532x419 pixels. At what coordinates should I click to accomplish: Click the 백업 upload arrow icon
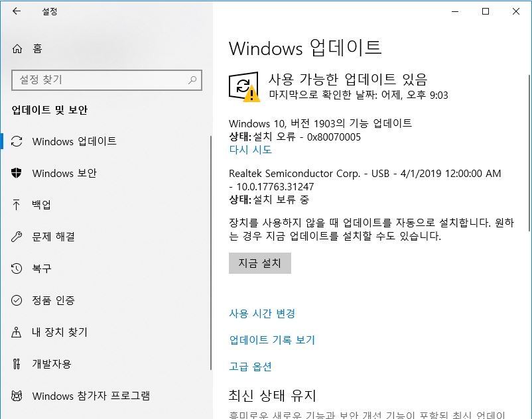[16, 205]
